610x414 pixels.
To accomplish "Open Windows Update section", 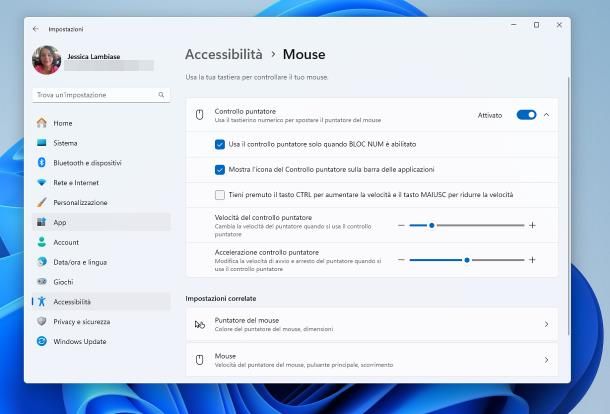I will click(101, 341).
